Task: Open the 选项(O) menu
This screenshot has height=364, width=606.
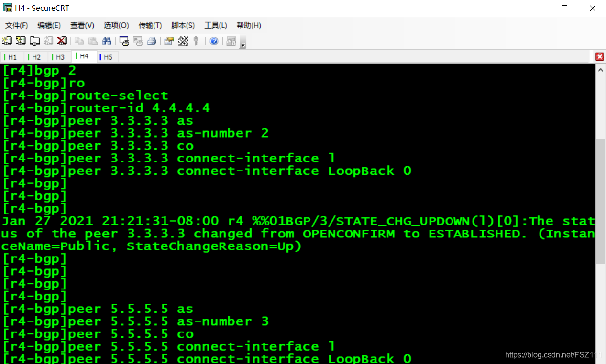Action: (116, 25)
